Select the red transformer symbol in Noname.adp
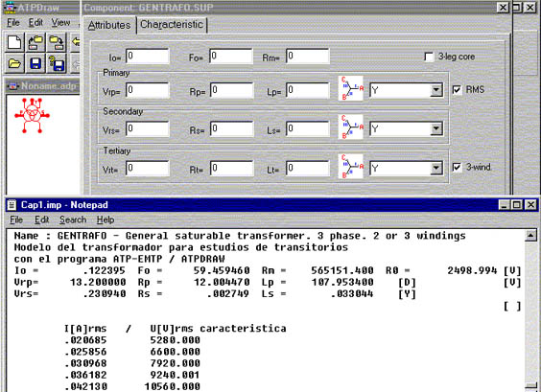This screenshot has width=541, height=392. point(32,116)
